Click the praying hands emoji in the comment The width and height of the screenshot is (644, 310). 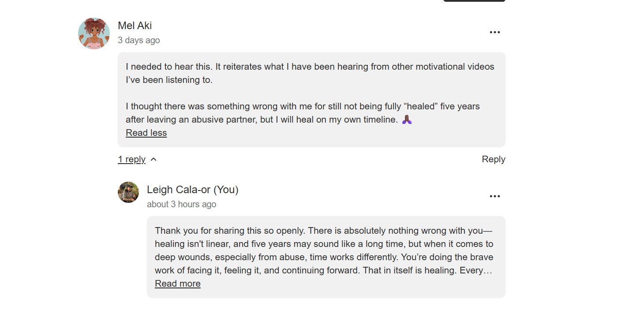point(407,120)
